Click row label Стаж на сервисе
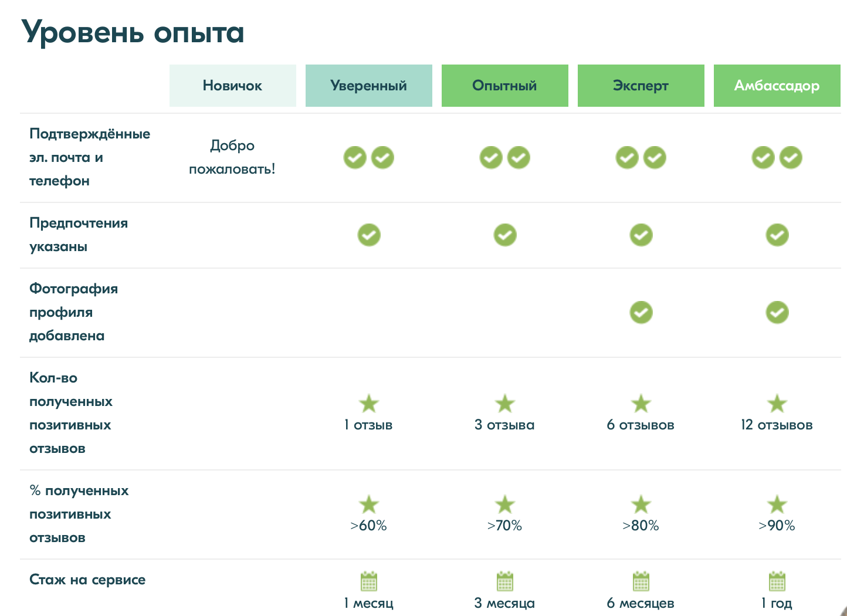The width and height of the screenshot is (847, 616). (x=87, y=580)
